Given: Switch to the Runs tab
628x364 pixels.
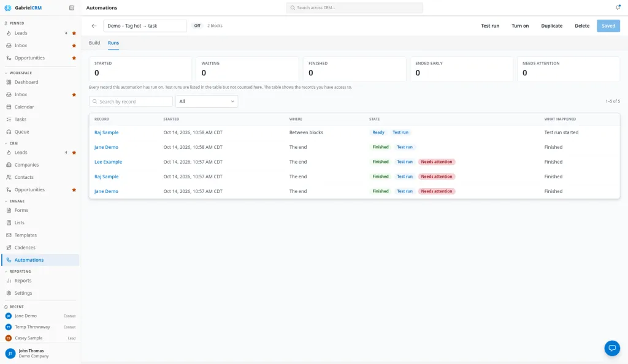Looking at the screenshot, I should point(113,43).
